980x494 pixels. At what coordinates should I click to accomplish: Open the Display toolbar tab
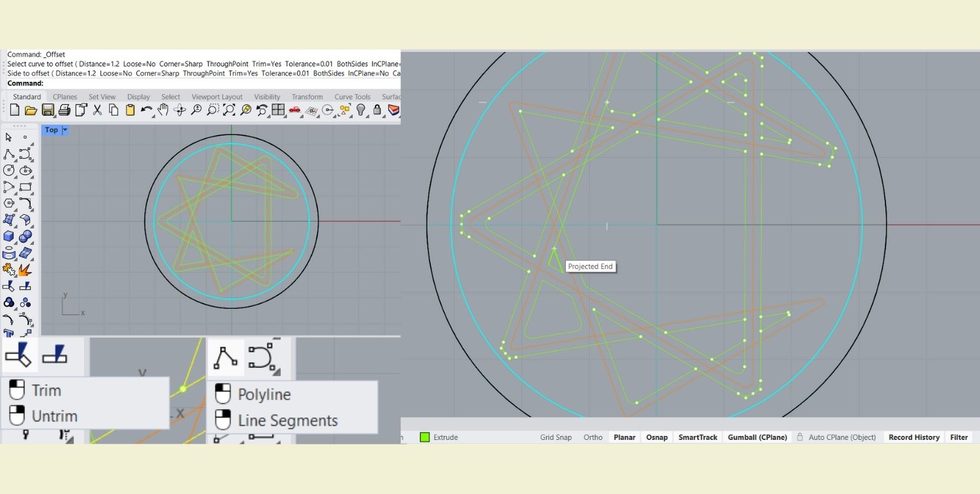point(138,97)
